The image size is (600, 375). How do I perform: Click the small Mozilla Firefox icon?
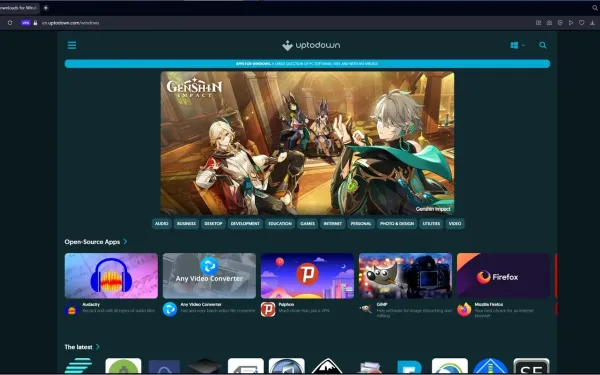(464, 309)
